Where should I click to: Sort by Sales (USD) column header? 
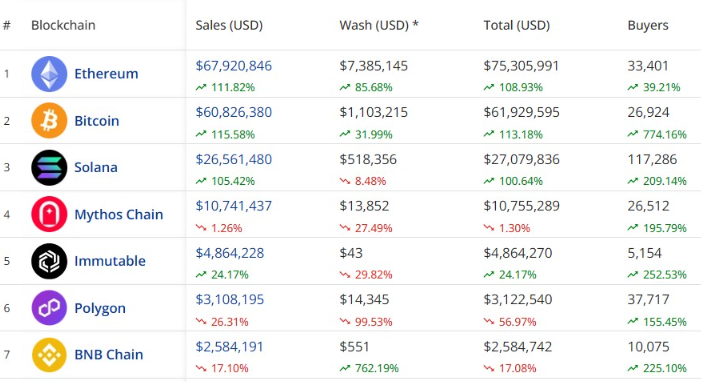click(x=229, y=25)
